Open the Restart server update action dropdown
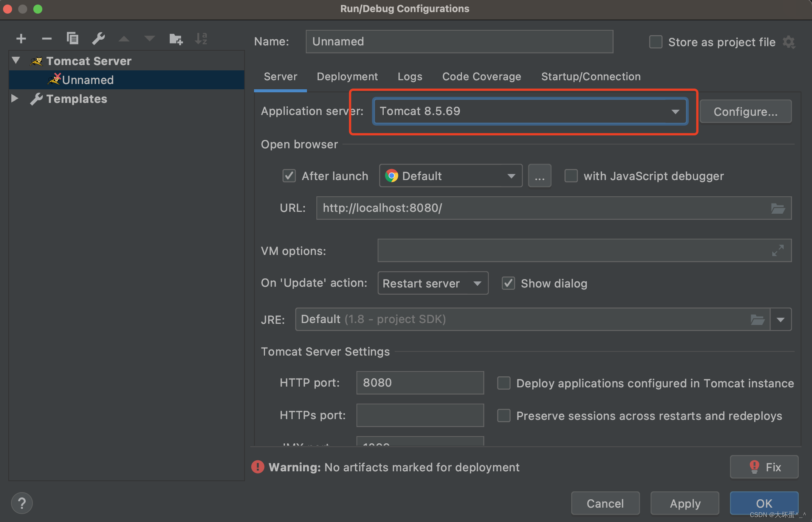The width and height of the screenshot is (812, 522). (x=433, y=283)
